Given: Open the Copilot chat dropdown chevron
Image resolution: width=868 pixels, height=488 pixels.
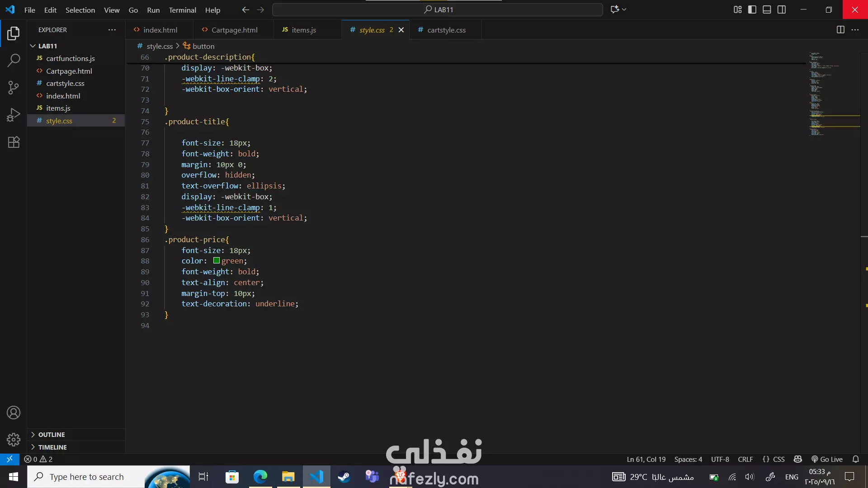Looking at the screenshot, I should tap(624, 9).
